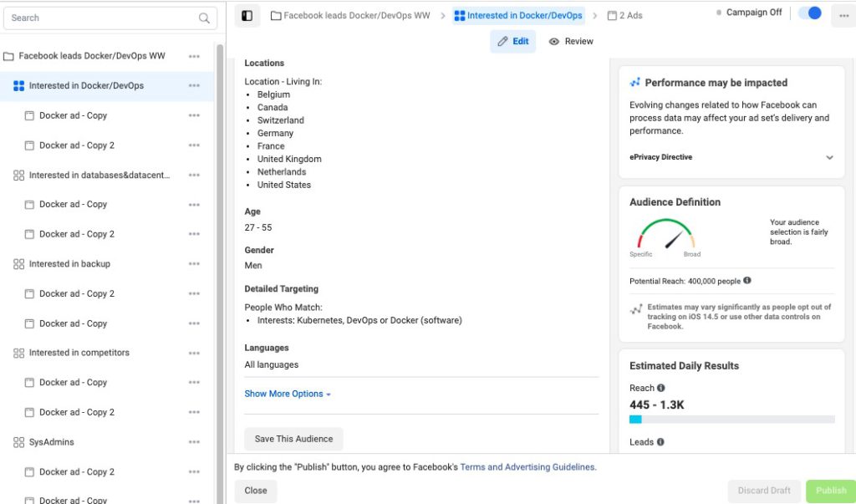Click the Performance may be impacted sparkle icon

[x=635, y=83]
